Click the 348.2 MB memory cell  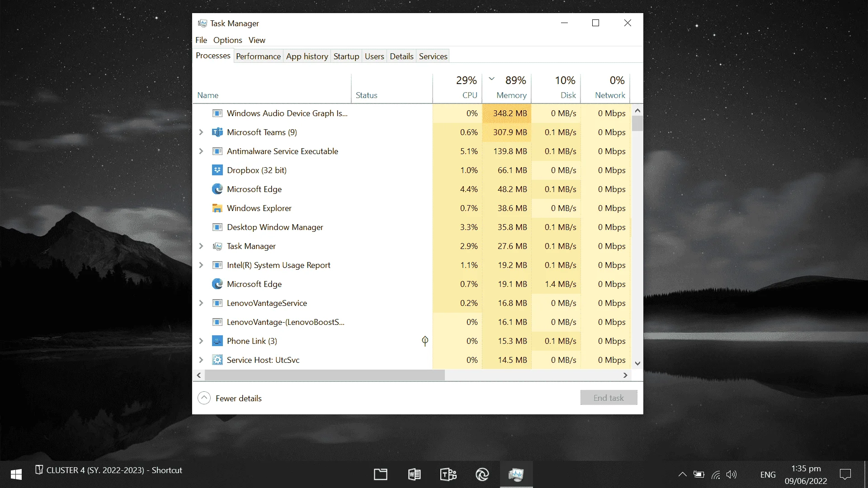click(x=507, y=113)
